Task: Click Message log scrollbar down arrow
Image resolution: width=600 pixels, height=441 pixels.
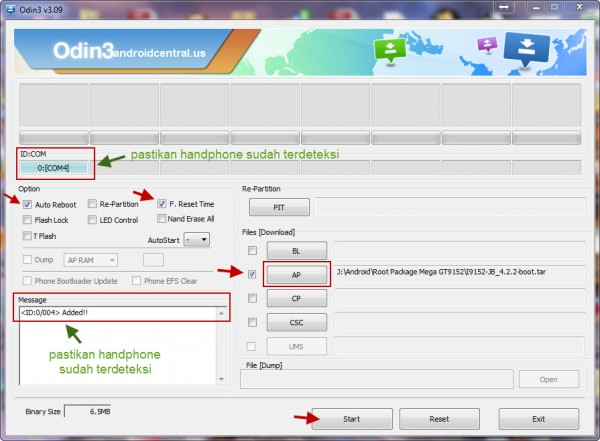Action: [x=221, y=379]
